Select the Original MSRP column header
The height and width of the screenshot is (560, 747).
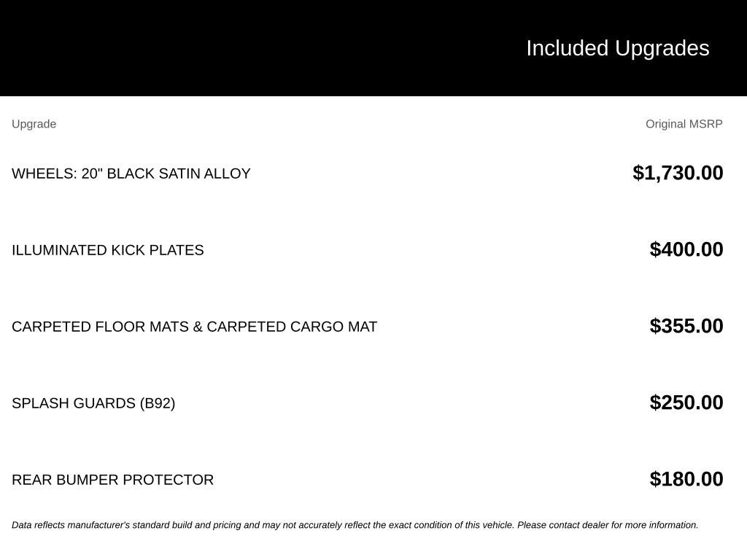point(684,124)
